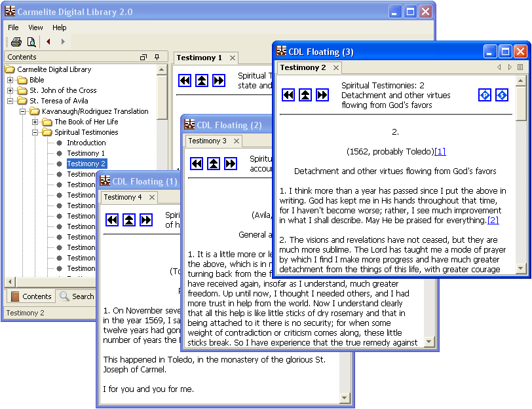The height and width of the screenshot is (409, 532).
Task: Expand the Bible tree node
Action: 10,80
